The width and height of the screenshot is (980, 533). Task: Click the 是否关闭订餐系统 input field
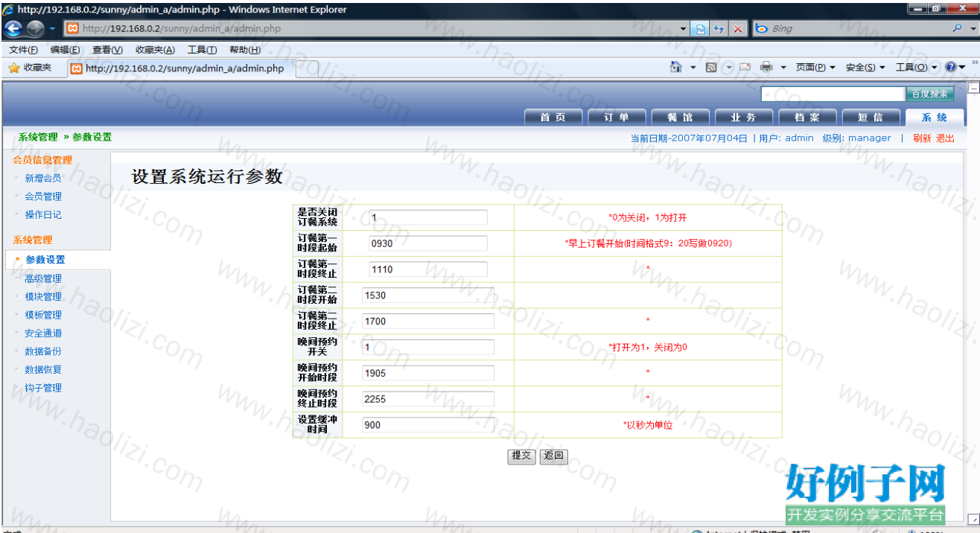(428, 218)
